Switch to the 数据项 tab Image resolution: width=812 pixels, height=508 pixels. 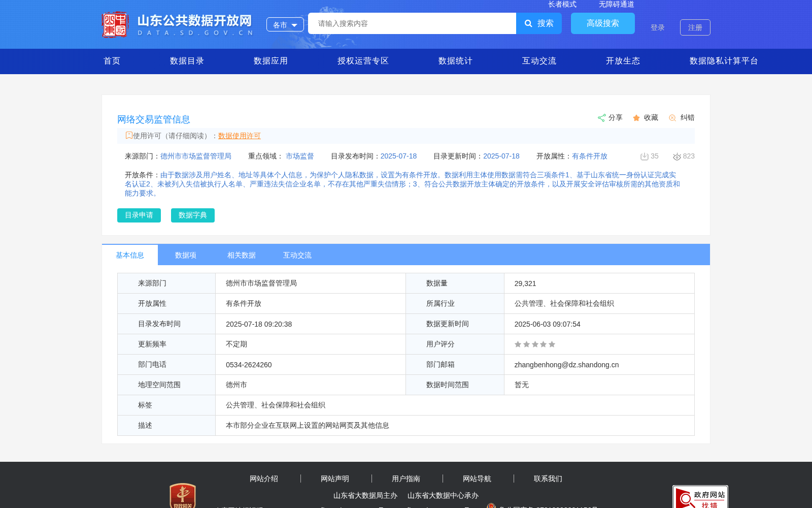point(186,255)
